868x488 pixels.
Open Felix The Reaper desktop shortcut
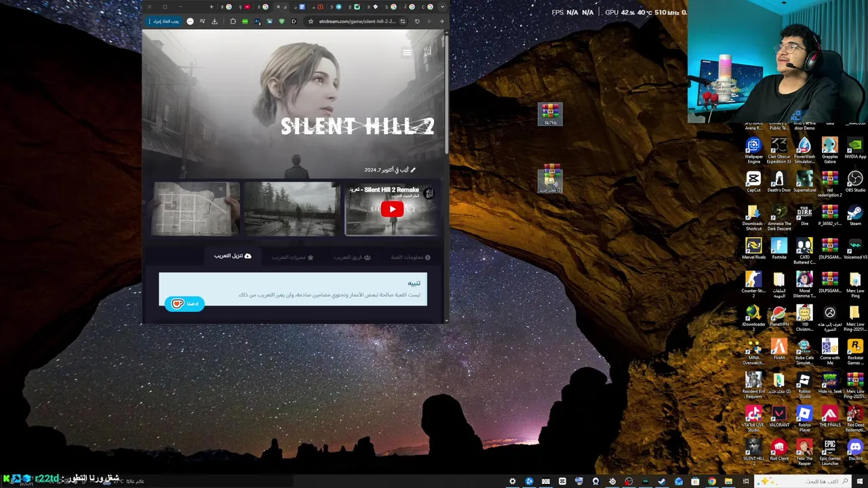[x=804, y=453]
